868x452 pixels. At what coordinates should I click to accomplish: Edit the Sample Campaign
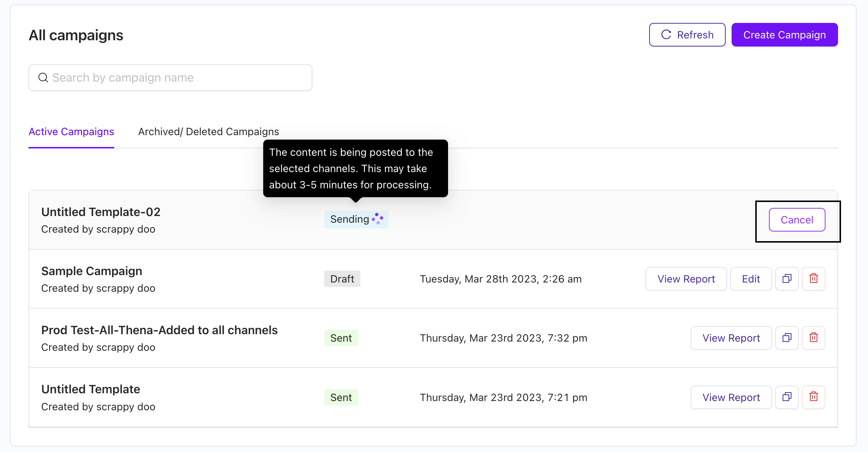(751, 279)
